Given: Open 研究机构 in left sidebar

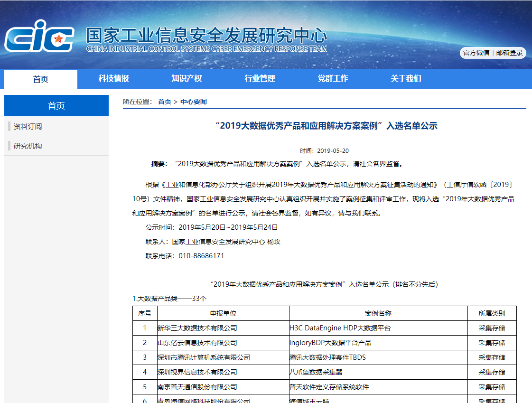Looking at the screenshot, I should (28, 146).
